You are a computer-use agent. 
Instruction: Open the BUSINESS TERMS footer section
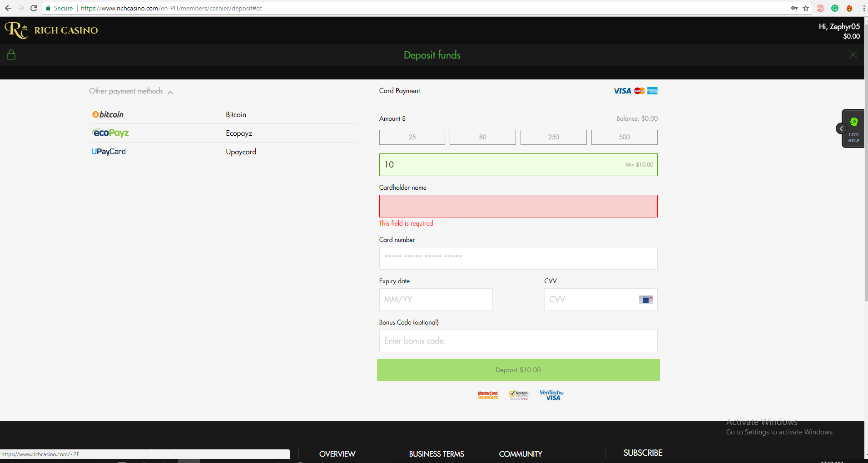click(x=436, y=454)
